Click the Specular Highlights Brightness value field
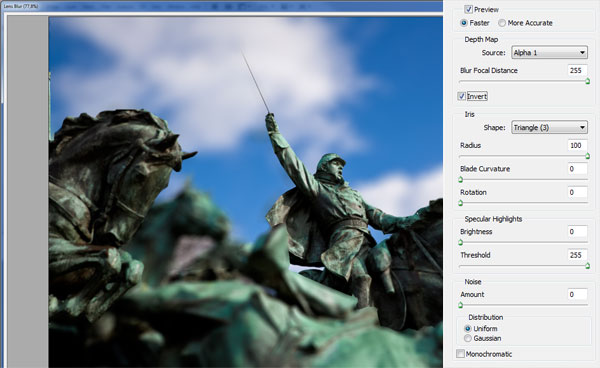Screen dimensions: 600x368 point(577,231)
